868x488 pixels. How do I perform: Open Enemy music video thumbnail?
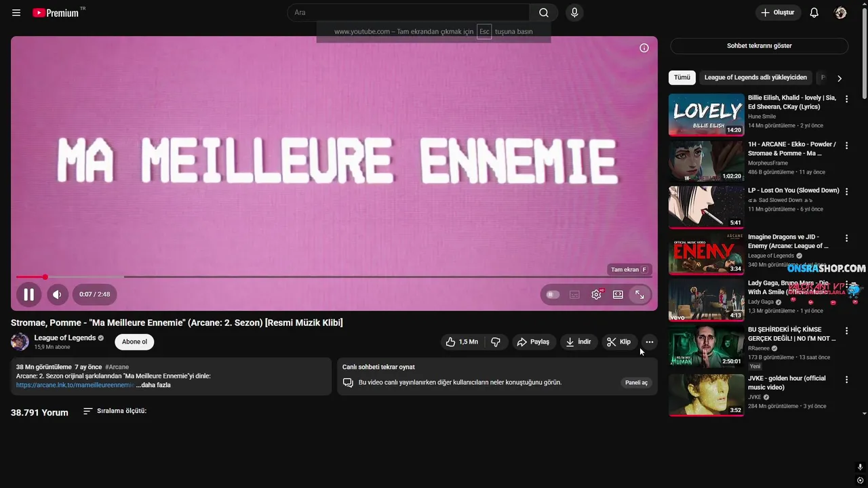[706, 253]
